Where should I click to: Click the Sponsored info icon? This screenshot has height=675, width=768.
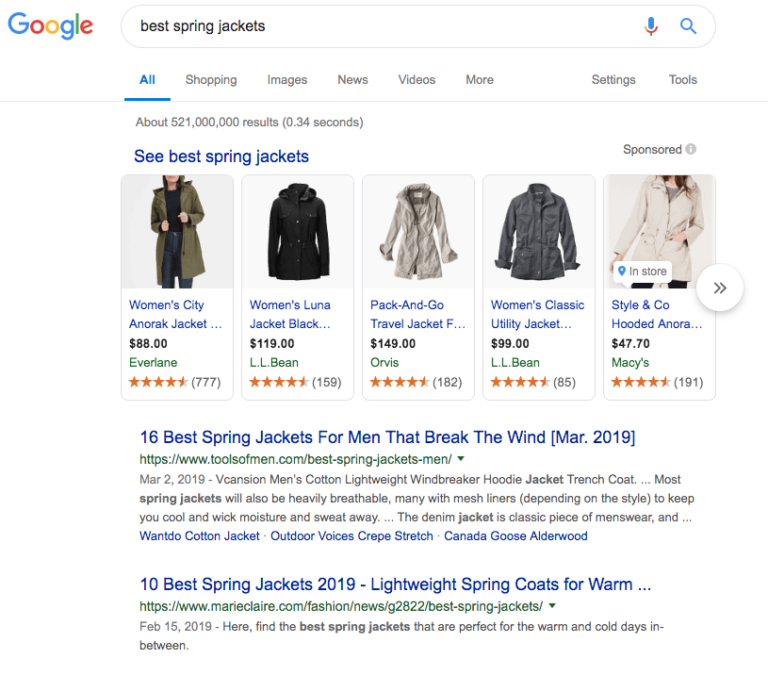[691, 149]
